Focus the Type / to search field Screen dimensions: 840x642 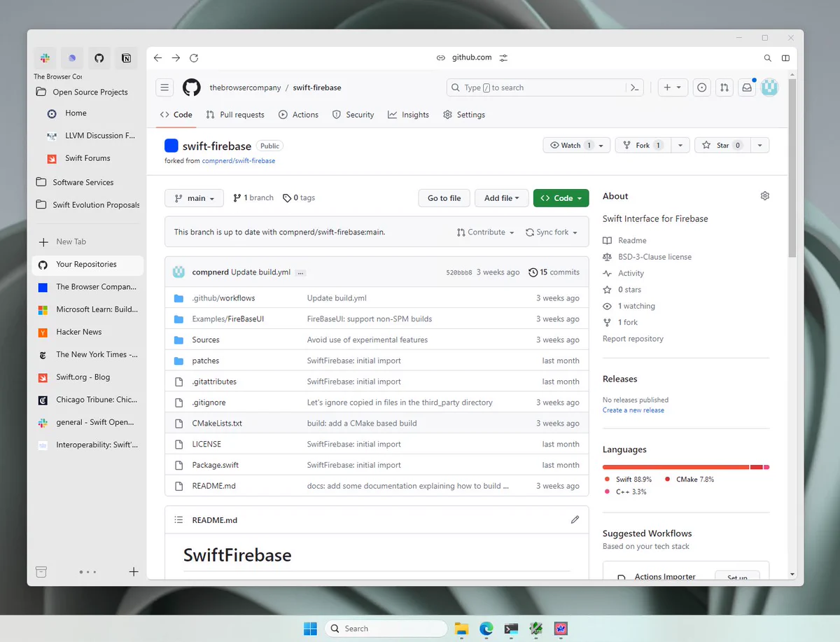pyautogui.click(x=545, y=88)
